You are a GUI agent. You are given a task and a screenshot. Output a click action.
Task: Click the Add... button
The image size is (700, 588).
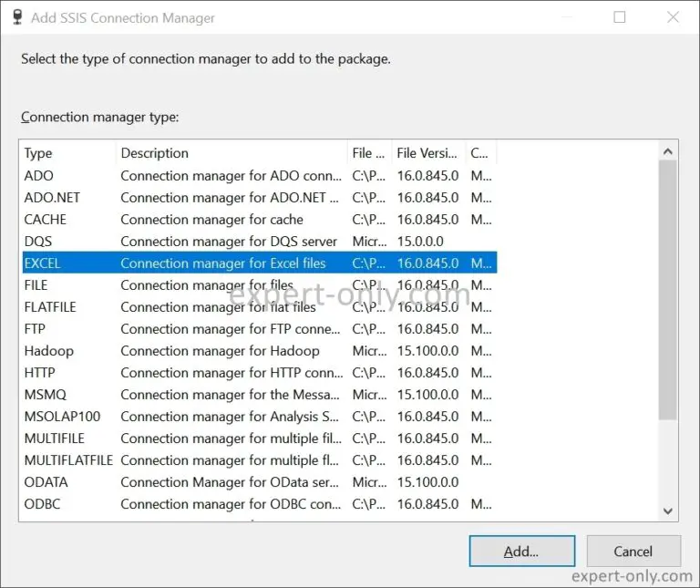coord(522,552)
